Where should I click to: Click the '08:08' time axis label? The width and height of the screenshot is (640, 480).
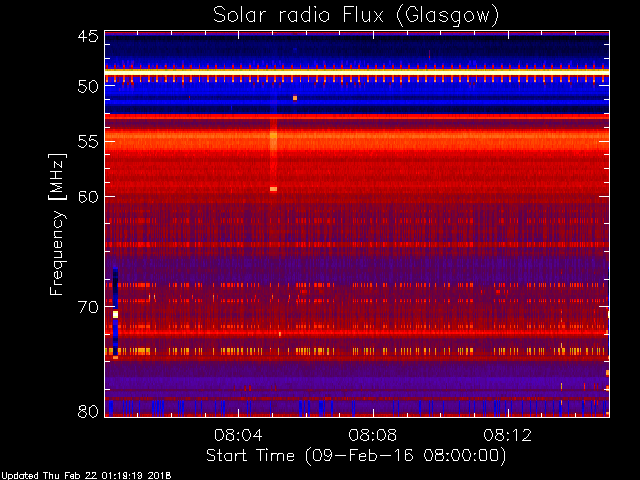(373, 435)
